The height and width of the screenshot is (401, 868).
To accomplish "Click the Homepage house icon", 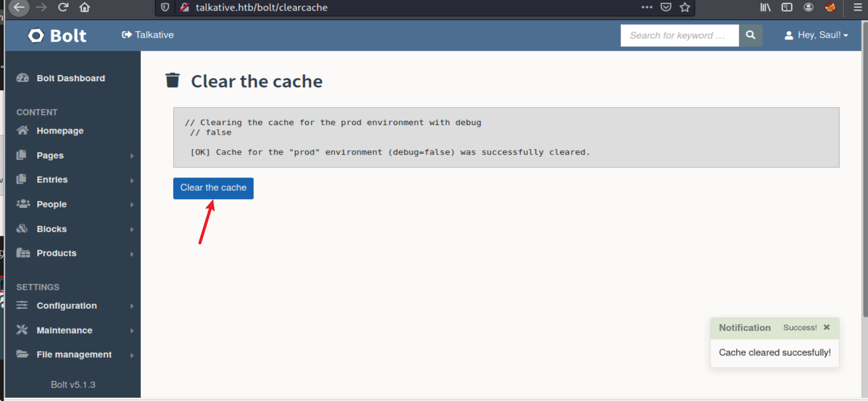I will 23,131.
